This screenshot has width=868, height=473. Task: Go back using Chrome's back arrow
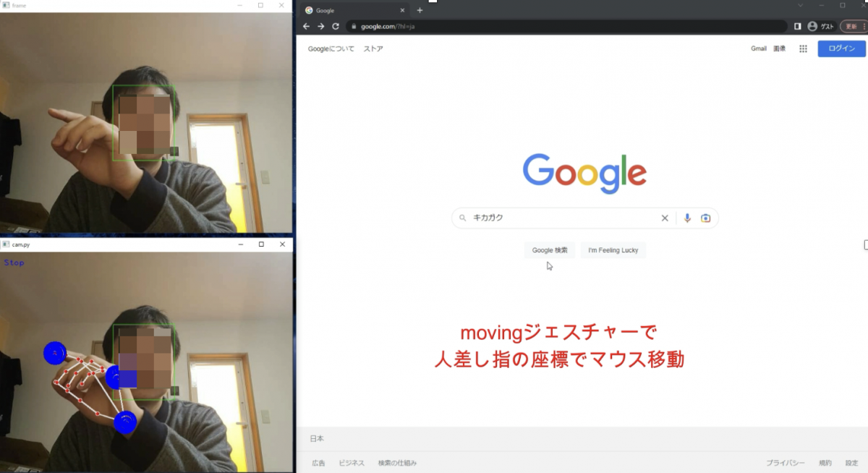point(306,26)
